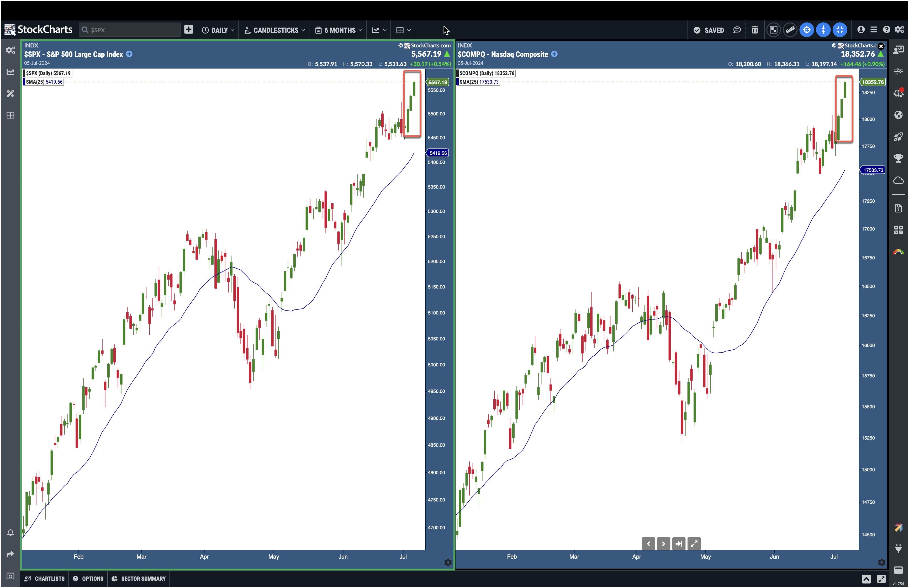This screenshot has width=909, height=588.
Task: Click the trophy icon in right sidebar
Action: tap(898, 158)
